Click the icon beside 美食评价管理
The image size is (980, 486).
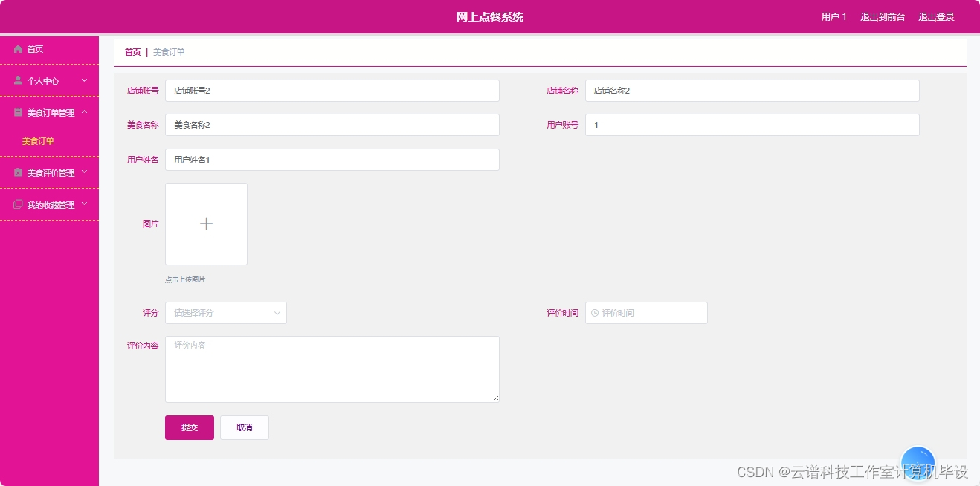point(18,172)
